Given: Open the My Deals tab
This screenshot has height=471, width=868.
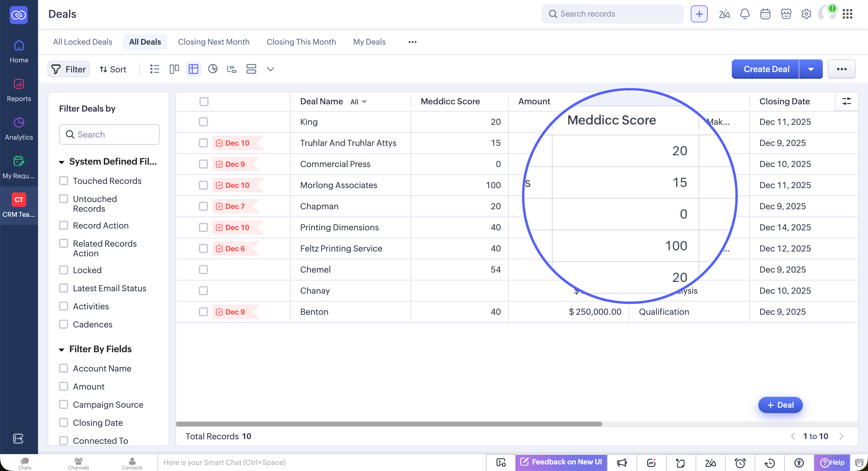Looking at the screenshot, I should (x=369, y=42).
